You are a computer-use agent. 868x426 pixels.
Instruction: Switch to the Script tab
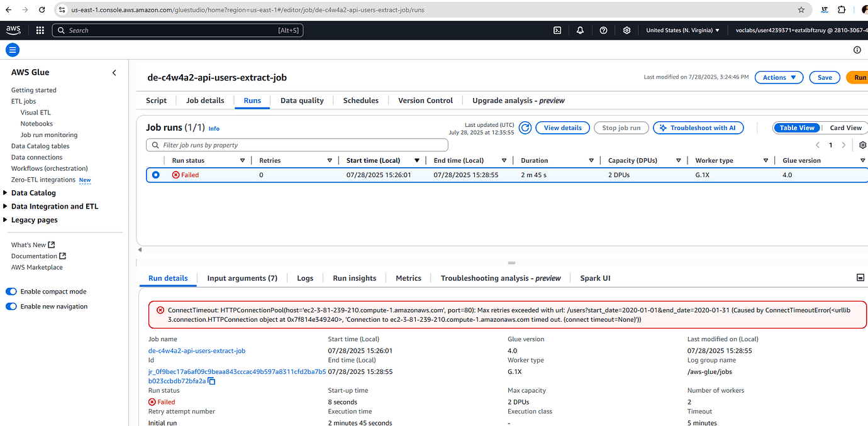155,100
